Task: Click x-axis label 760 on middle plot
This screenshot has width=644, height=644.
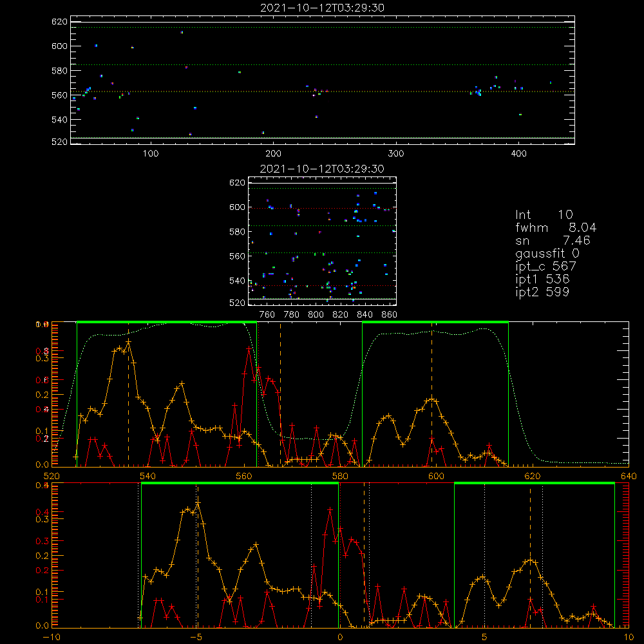Action: (x=267, y=315)
